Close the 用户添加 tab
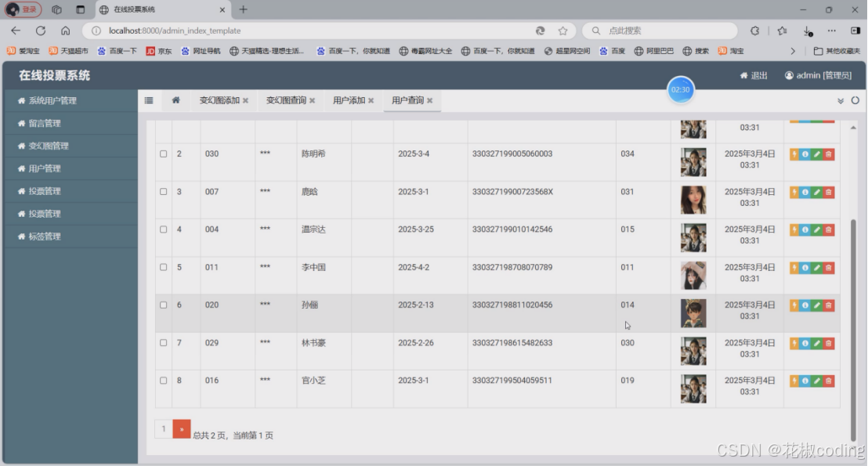This screenshot has width=868, height=466. point(371,101)
